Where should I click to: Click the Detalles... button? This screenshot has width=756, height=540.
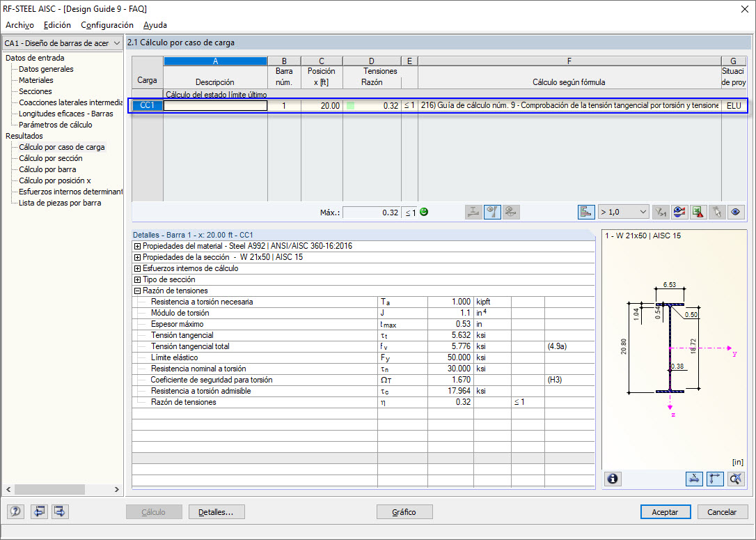click(x=216, y=512)
